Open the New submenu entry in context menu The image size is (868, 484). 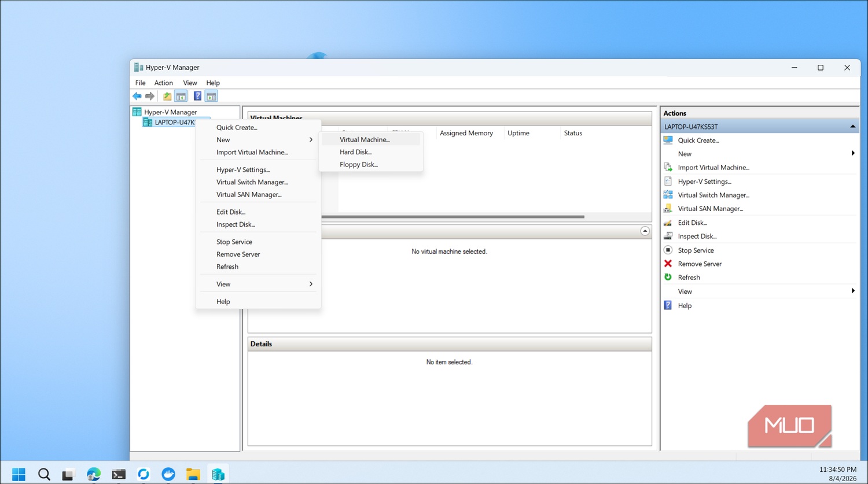coord(259,140)
